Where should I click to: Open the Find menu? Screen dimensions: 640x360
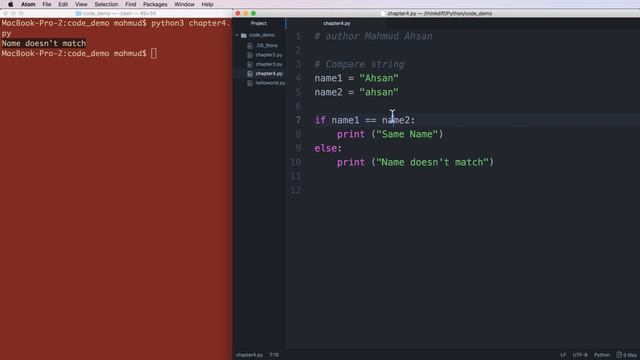tap(131, 4)
